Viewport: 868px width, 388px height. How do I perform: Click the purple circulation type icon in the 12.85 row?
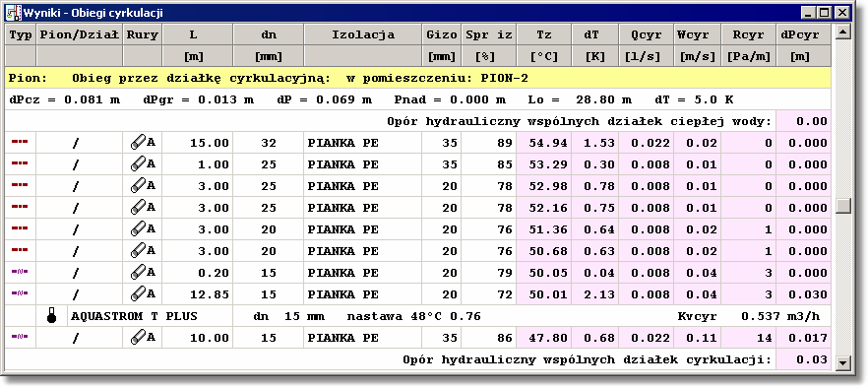20,292
